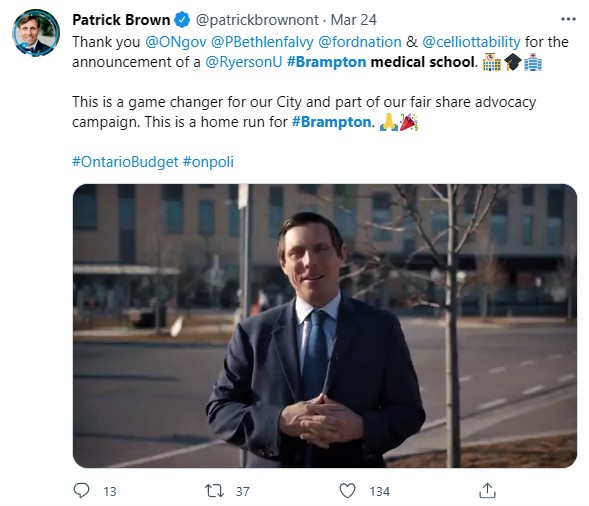
Task: Open the #onpoli hashtag
Action: pos(208,162)
